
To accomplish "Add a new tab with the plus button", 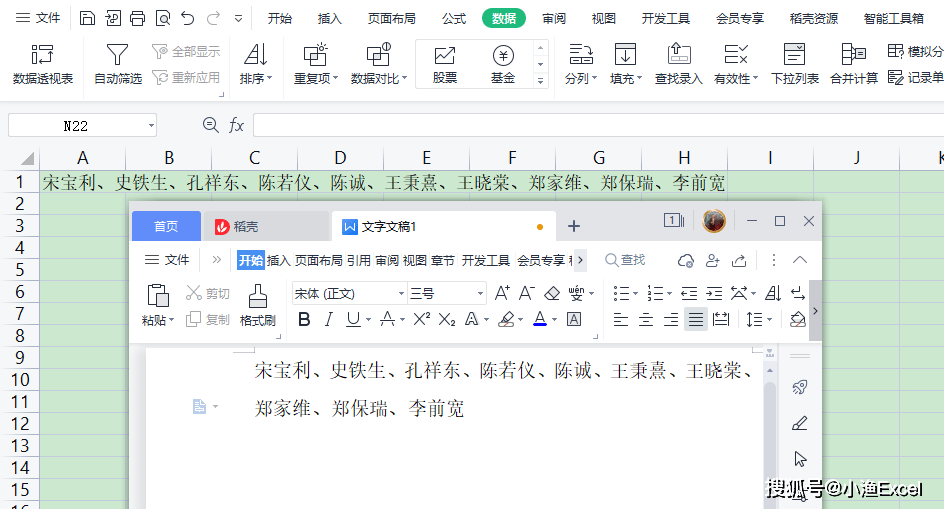I will pyautogui.click(x=574, y=226).
